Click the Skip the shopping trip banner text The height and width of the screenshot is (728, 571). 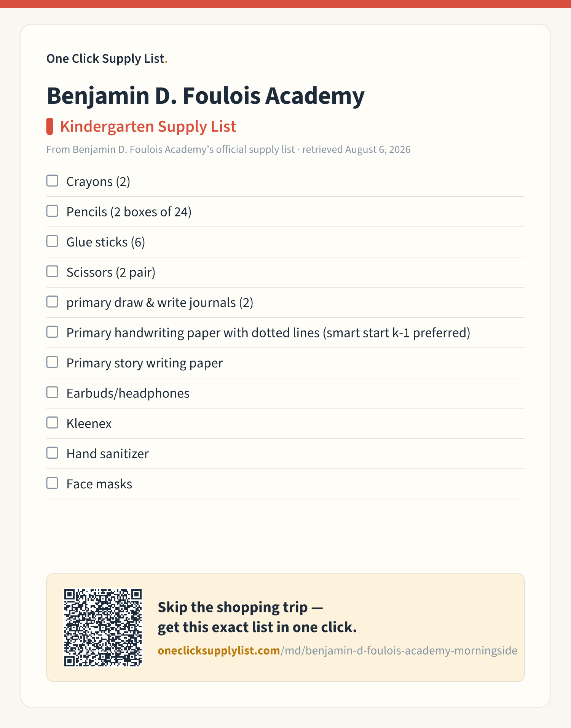coord(257,617)
